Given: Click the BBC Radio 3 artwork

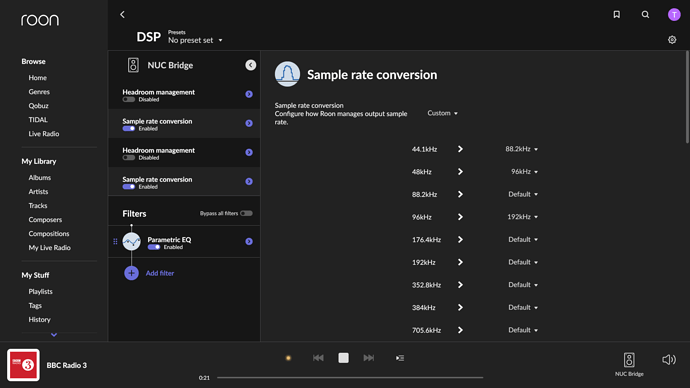Looking at the screenshot, I should tap(23, 365).
